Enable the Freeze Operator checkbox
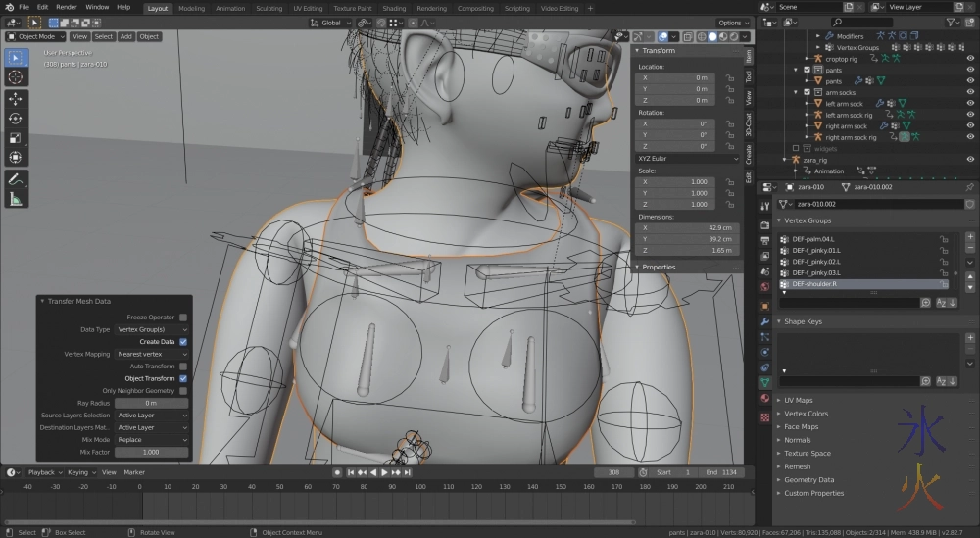 [183, 318]
